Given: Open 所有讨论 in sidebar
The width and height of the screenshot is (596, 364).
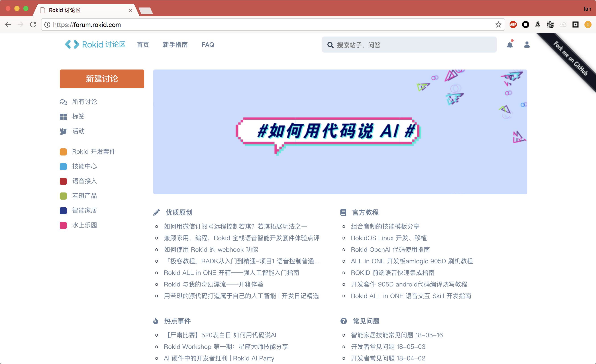Looking at the screenshot, I should point(84,102).
